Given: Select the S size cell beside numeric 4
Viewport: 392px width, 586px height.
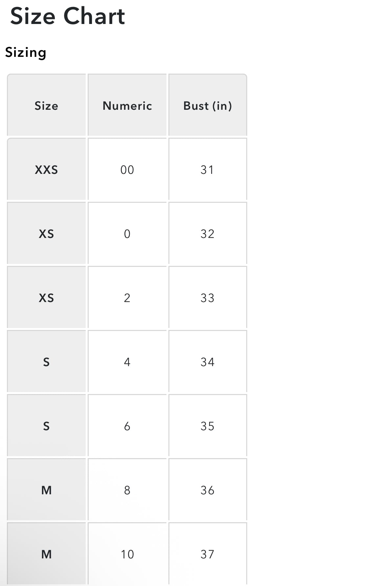Looking at the screenshot, I should pos(46,362).
